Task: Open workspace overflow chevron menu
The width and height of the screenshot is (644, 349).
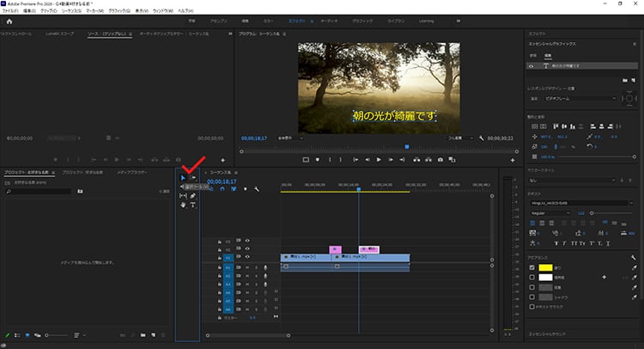Action: [x=459, y=21]
